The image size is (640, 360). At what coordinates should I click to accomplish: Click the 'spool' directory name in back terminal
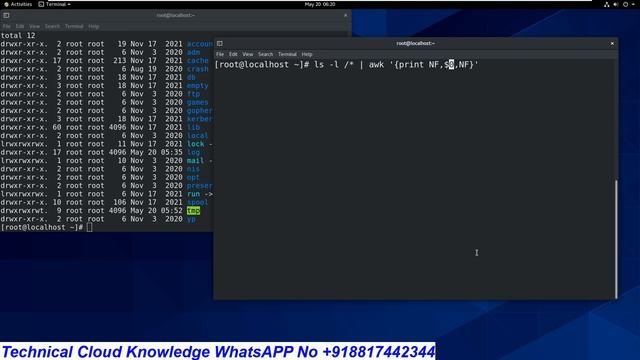tap(198, 202)
